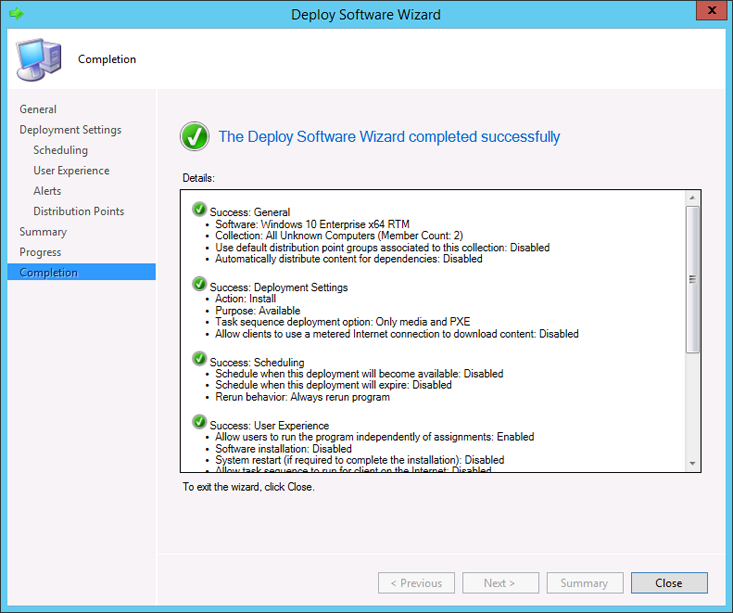
Task: Click green check icon next to Success: General
Action: click(x=199, y=211)
